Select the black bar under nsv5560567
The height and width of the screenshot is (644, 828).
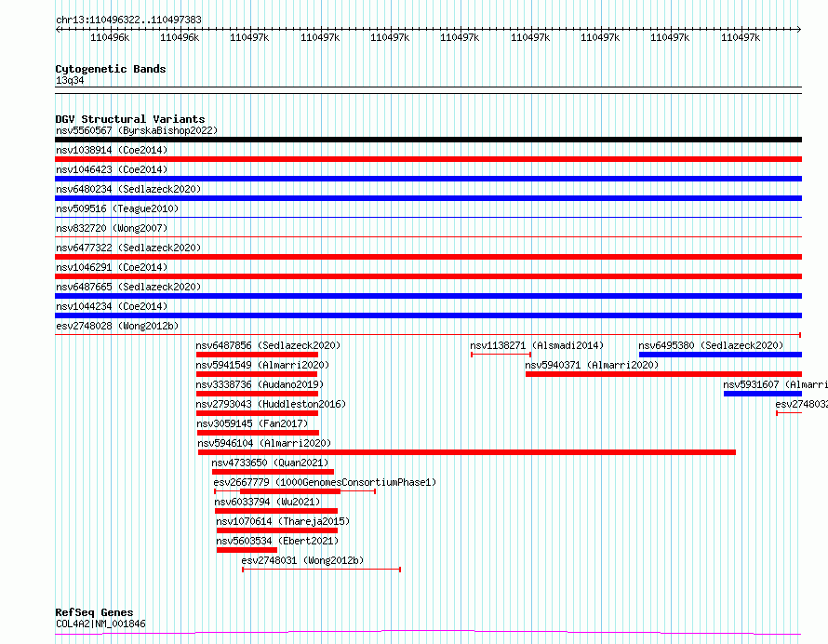point(428,140)
